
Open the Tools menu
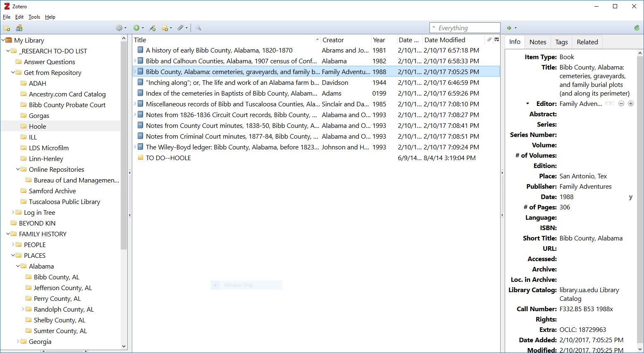pos(34,17)
